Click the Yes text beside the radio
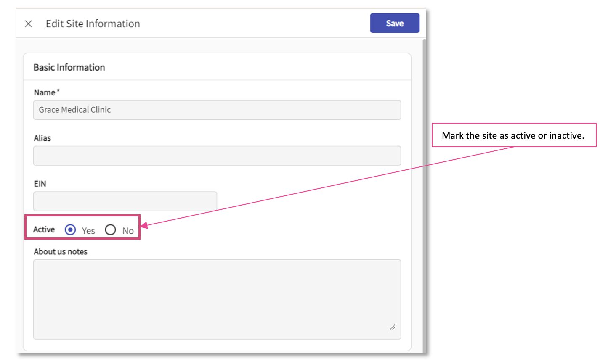600x364 pixels. [88, 231]
